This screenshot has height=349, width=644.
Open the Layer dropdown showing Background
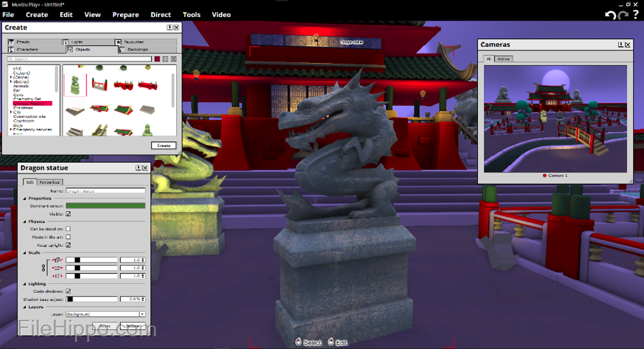[105, 314]
